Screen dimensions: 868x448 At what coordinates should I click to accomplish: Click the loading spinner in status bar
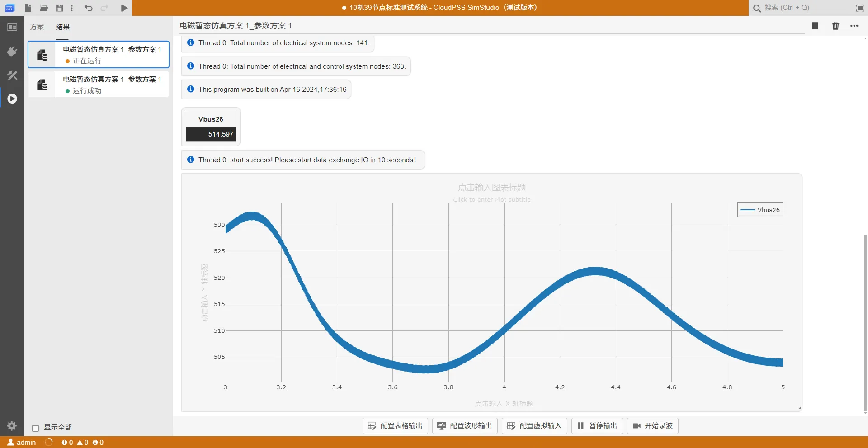click(49, 442)
